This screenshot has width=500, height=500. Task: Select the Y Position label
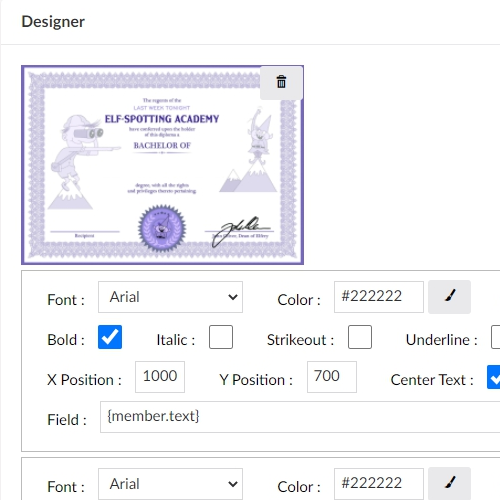pyautogui.click(x=256, y=380)
